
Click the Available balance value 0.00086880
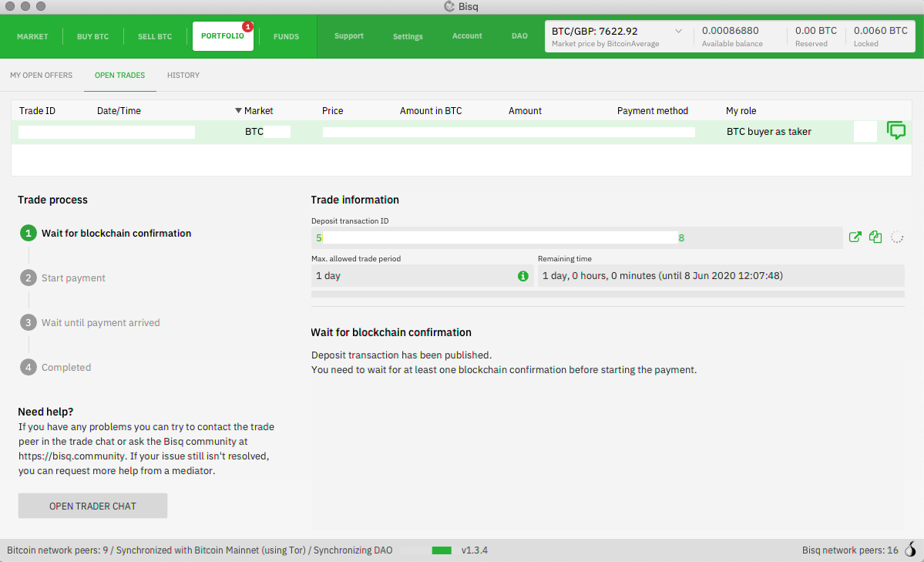point(730,31)
